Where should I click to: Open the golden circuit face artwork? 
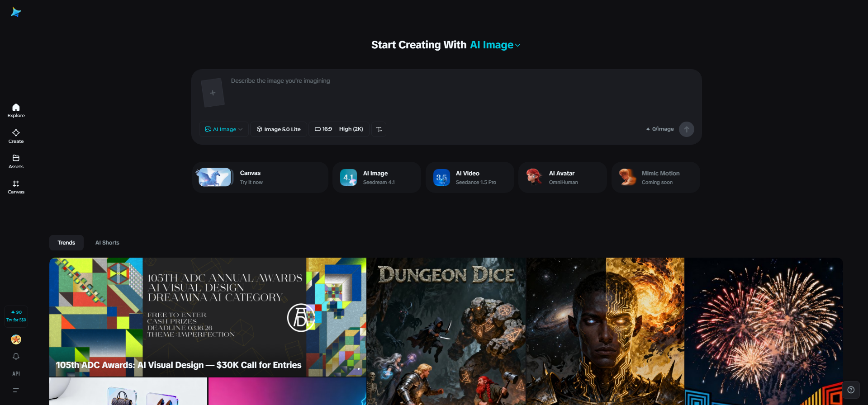605,331
